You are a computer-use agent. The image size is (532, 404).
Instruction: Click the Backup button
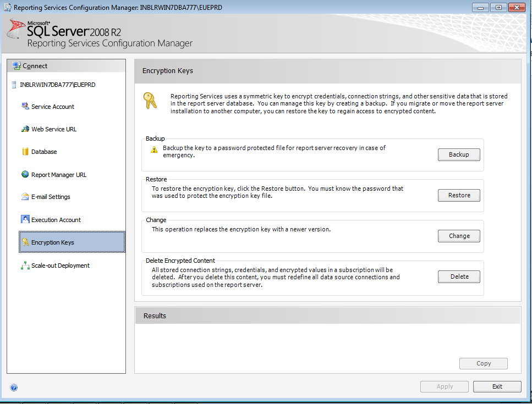(459, 154)
